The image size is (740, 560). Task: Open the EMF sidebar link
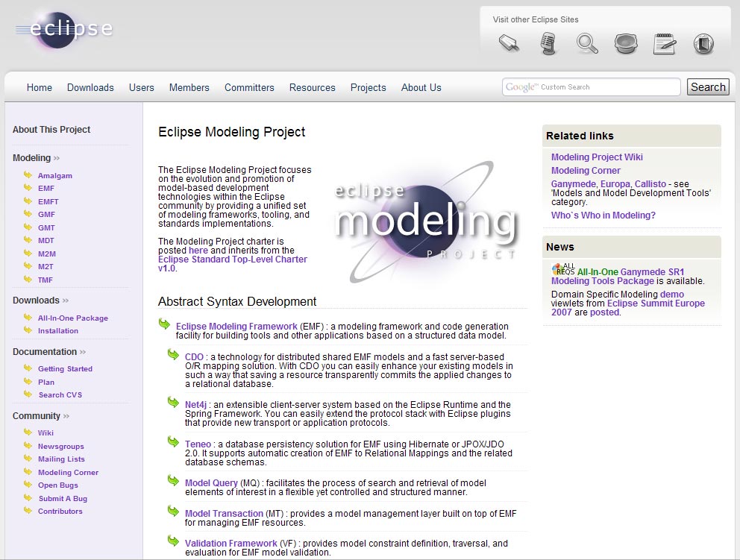[46, 188]
